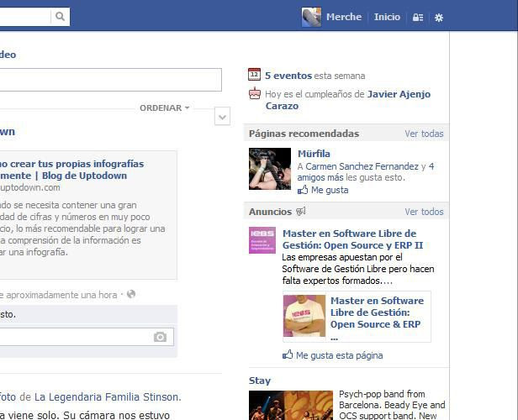518x420 pixels.
Task: Open the ORDENAR sort dropdown
Action: click(x=164, y=108)
